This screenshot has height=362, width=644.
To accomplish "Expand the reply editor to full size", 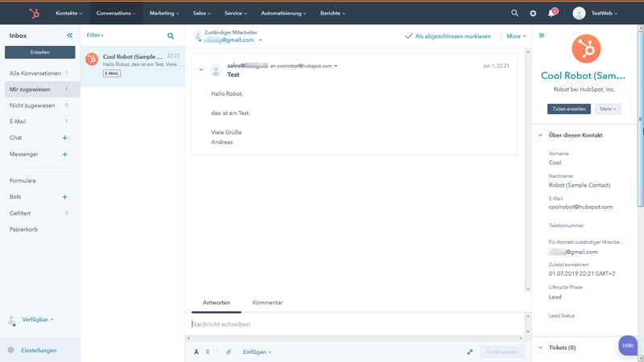I will pyautogui.click(x=469, y=352).
